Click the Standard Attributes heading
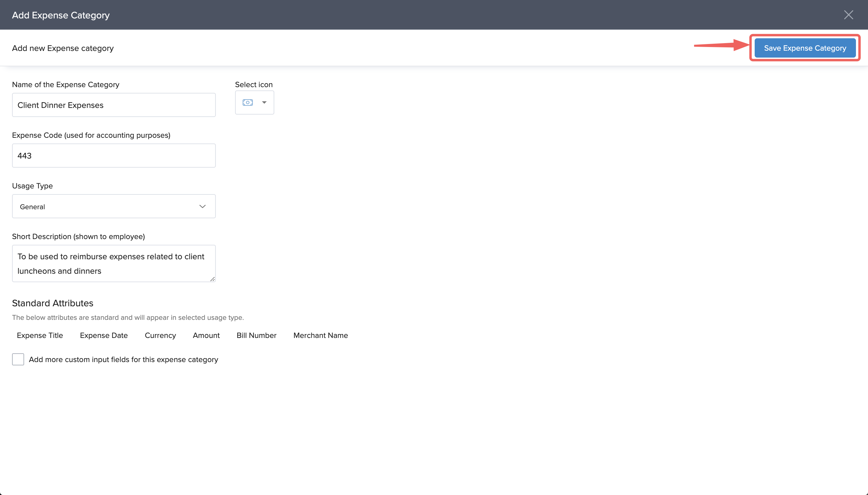The width and height of the screenshot is (868, 495). 53,303
